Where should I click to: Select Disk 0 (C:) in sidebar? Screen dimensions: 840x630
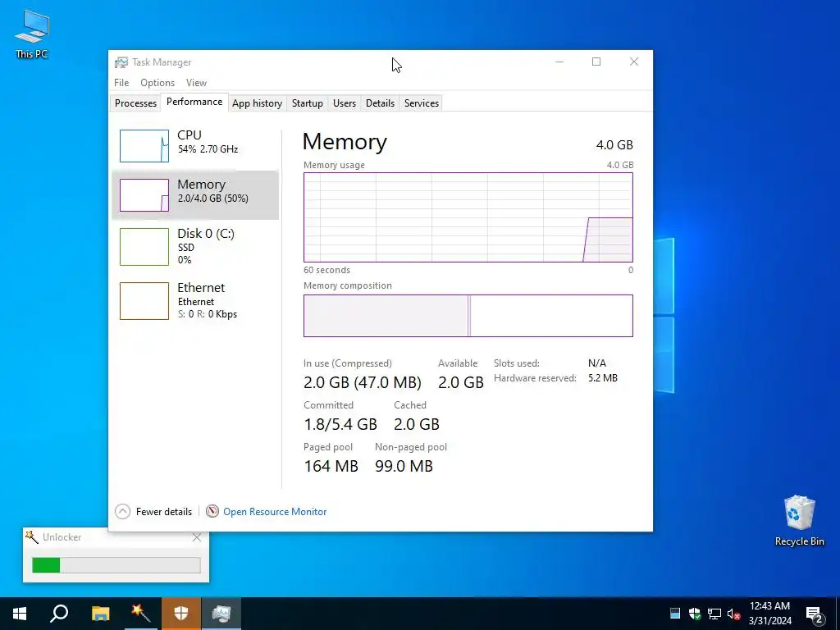tap(195, 246)
